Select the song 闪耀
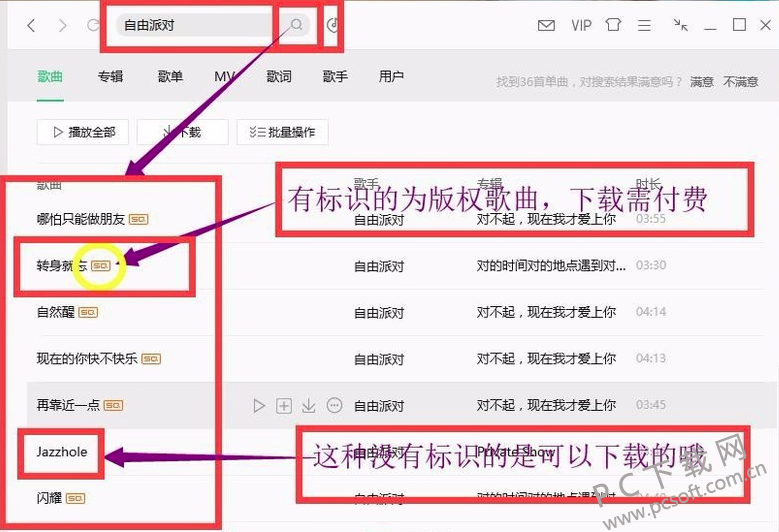Image resolution: width=779 pixels, height=532 pixels. coord(49,498)
